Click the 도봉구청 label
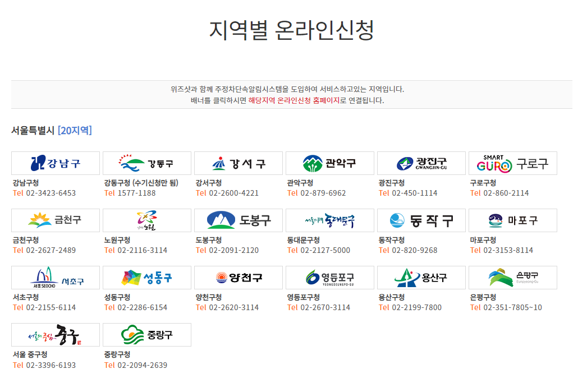 [x=209, y=240]
